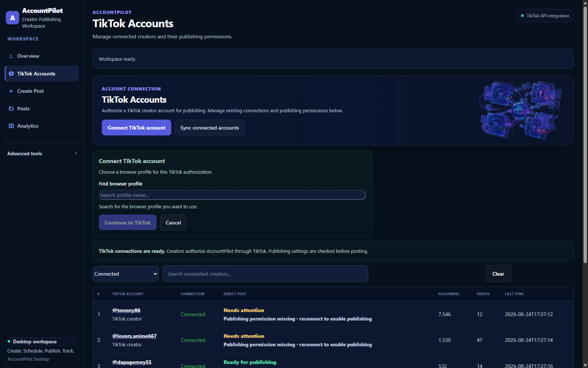This screenshot has height=368, width=588.
Task: Click Continue to TikTok
Action: coord(128,223)
